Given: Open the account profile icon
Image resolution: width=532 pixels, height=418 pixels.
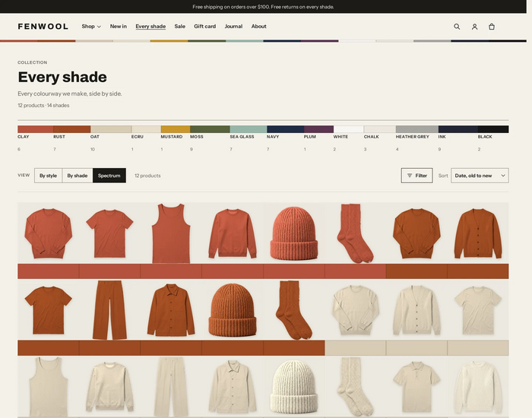Looking at the screenshot, I should pyautogui.click(x=474, y=27).
